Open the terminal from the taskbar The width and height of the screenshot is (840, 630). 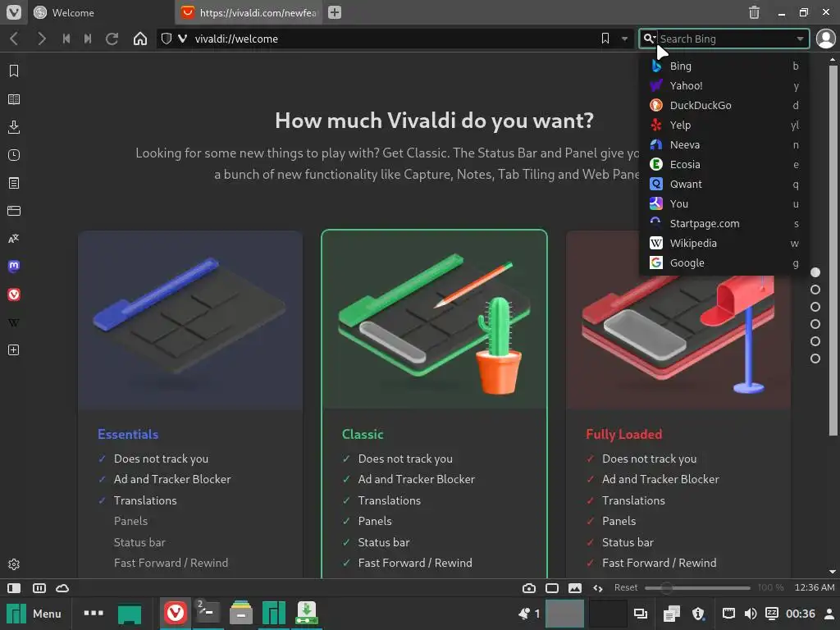[208, 613]
